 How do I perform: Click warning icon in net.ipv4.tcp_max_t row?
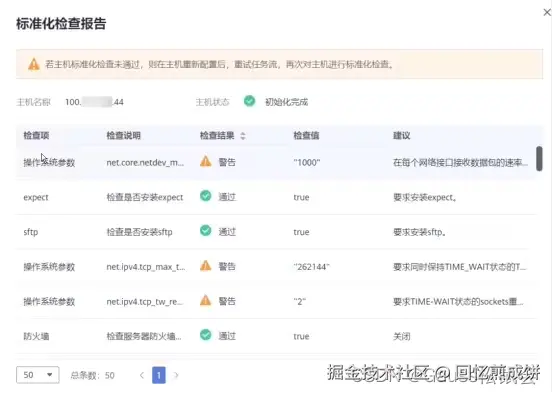206,266
